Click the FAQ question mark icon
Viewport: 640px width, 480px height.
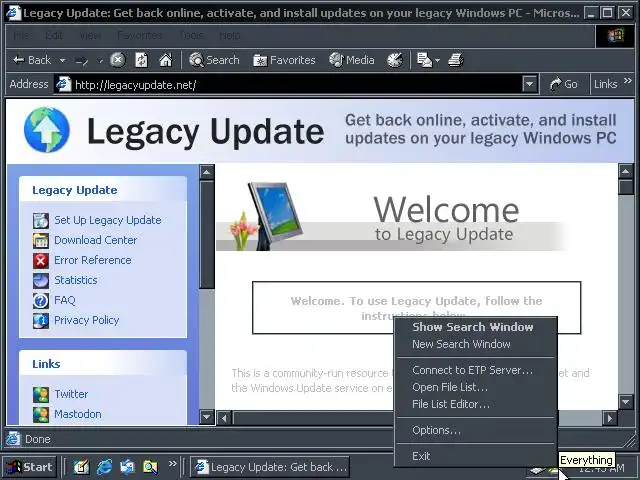41,300
